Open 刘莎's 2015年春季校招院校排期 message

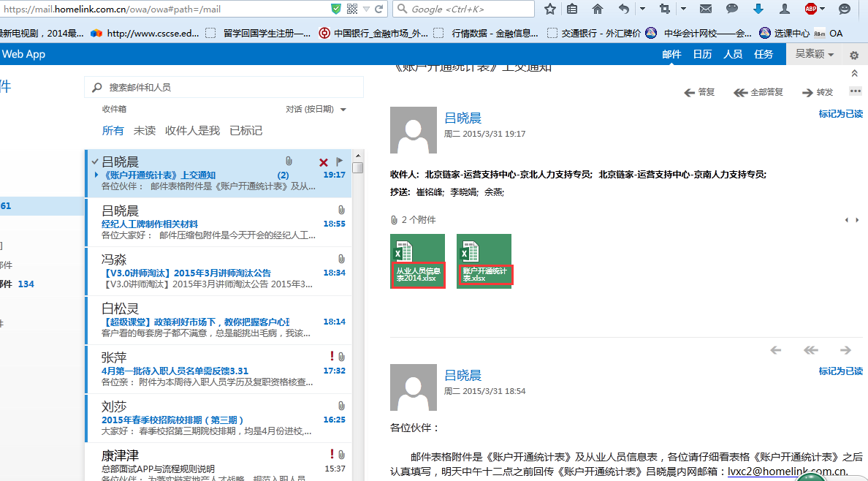pyautogui.click(x=218, y=418)
